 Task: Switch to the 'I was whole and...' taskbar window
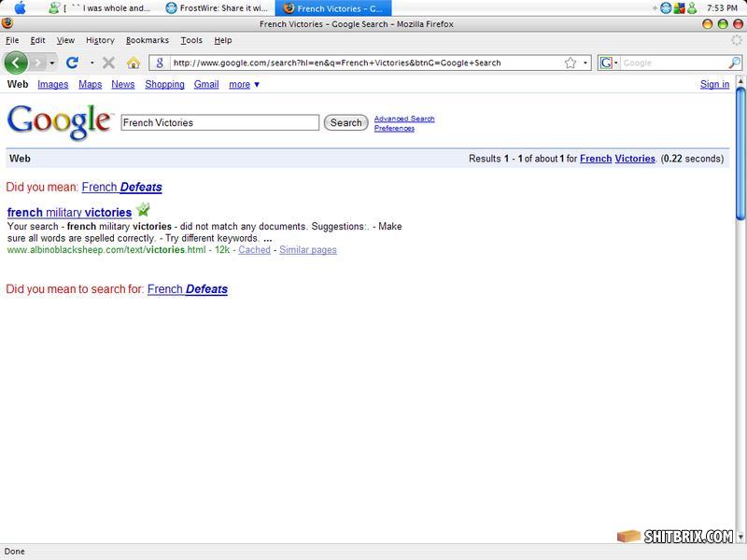click(x=100, y=8)
